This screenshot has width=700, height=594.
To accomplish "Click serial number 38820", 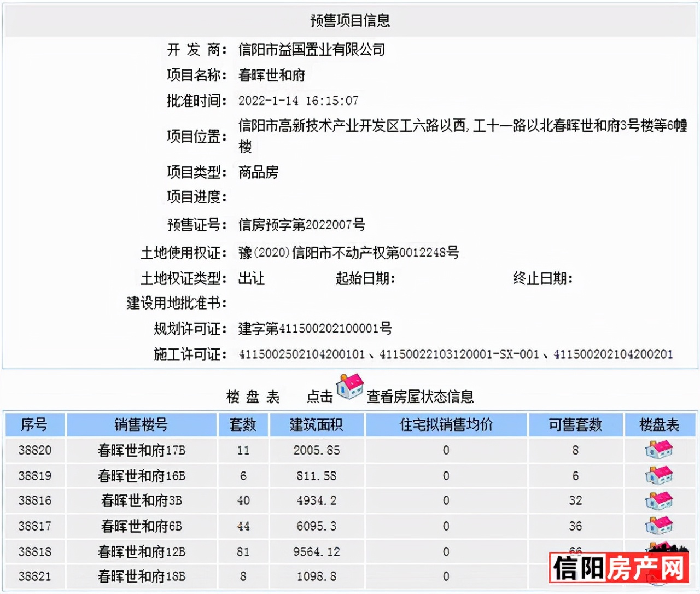I will tap(35, 450).
